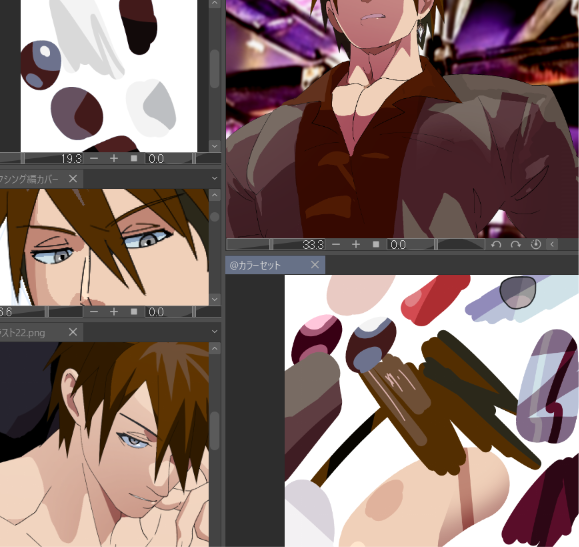Click the square fit button beside 19.3 zoom
Image resolution: width=579 pixels, height=547 pixels.
pyautogui.click(x=134, y=158)
